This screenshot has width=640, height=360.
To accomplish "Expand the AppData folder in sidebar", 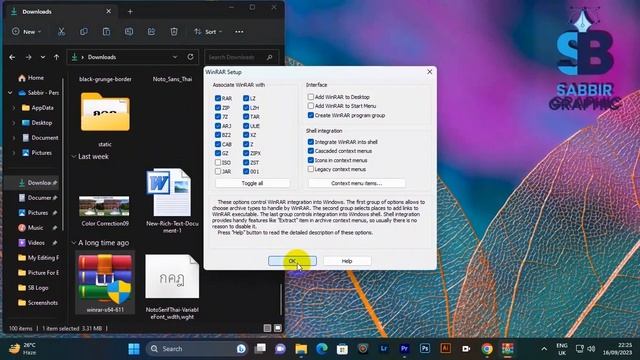I will point(14,108).
